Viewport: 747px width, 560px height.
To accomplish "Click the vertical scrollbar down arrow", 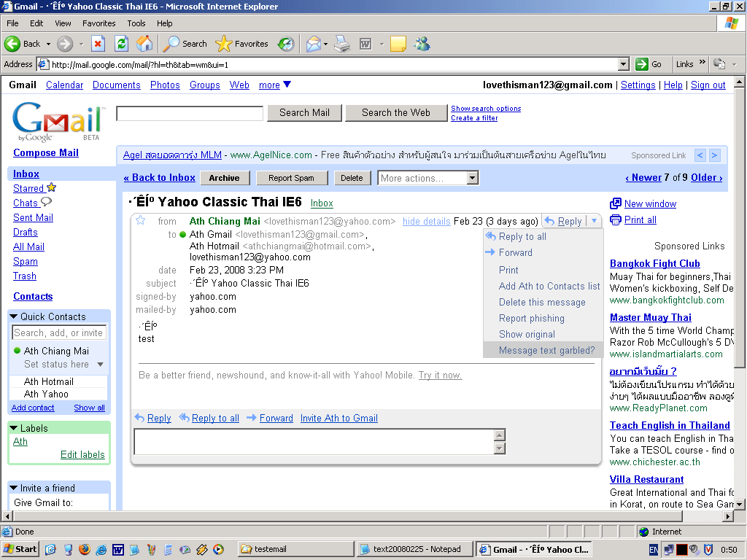I will tap(740, 504).
